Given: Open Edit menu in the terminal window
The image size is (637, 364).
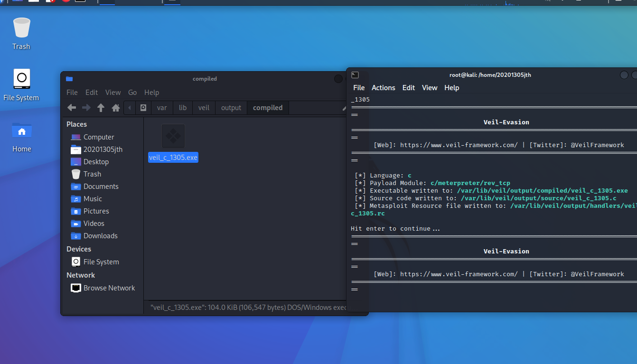Looking at the screenshot, I should (409, 88).
